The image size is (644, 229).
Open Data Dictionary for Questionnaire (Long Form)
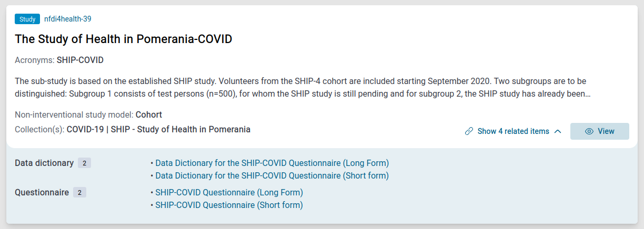tap(272, 163)
